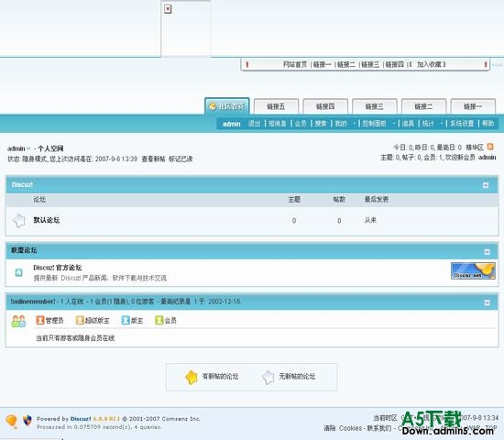Image resolution: width=504 pixels, height=440 pixels.
Task: Switch to the 社区首页 tab
Action: click(227, 106)
